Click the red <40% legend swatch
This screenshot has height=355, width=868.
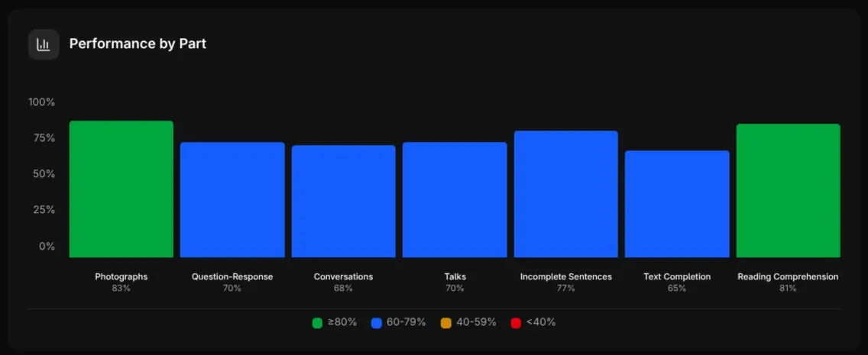(516, 323)
